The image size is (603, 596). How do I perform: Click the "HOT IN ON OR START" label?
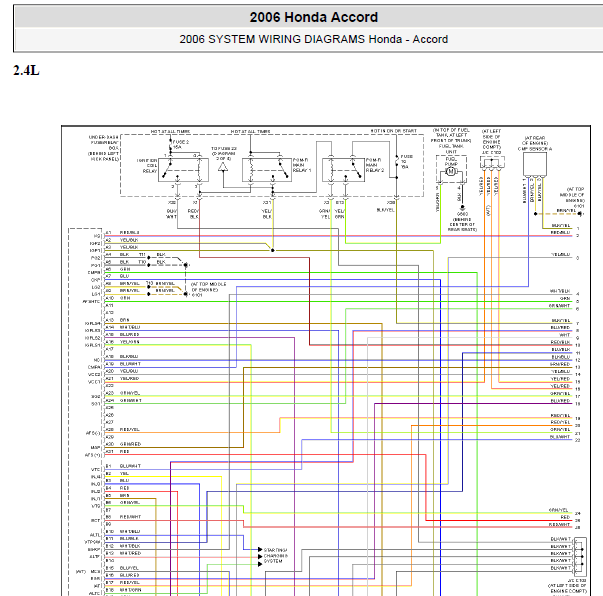point(393,131)
